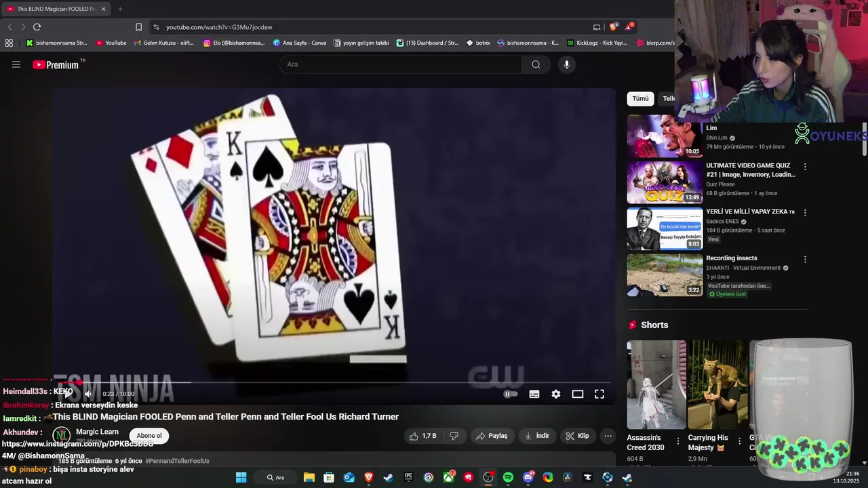Click the Abone ol subscribe button
Viewport: 868px width, 488px height.
[x=149, y=436]
